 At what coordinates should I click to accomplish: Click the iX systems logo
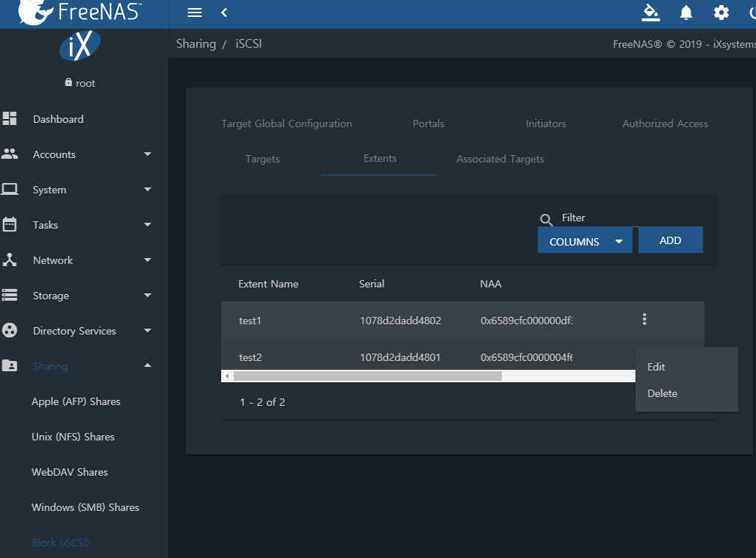tap(79, 46)
